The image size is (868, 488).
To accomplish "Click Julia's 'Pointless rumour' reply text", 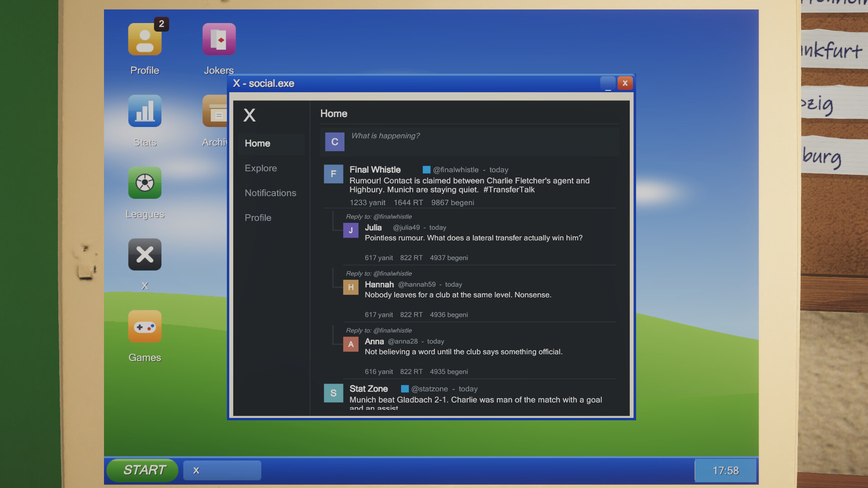I will pyautogui.click(x=474, y=238).
